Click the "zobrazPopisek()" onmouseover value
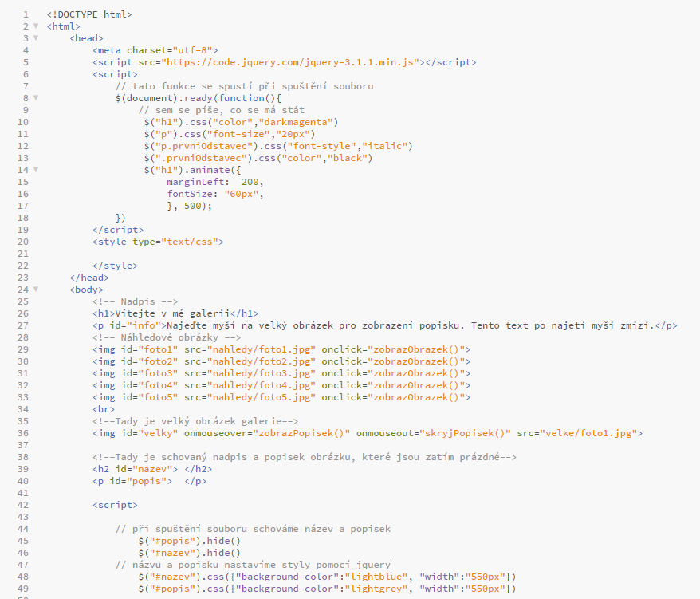Viewport: 700px width, 599px height. pos(302,433)
